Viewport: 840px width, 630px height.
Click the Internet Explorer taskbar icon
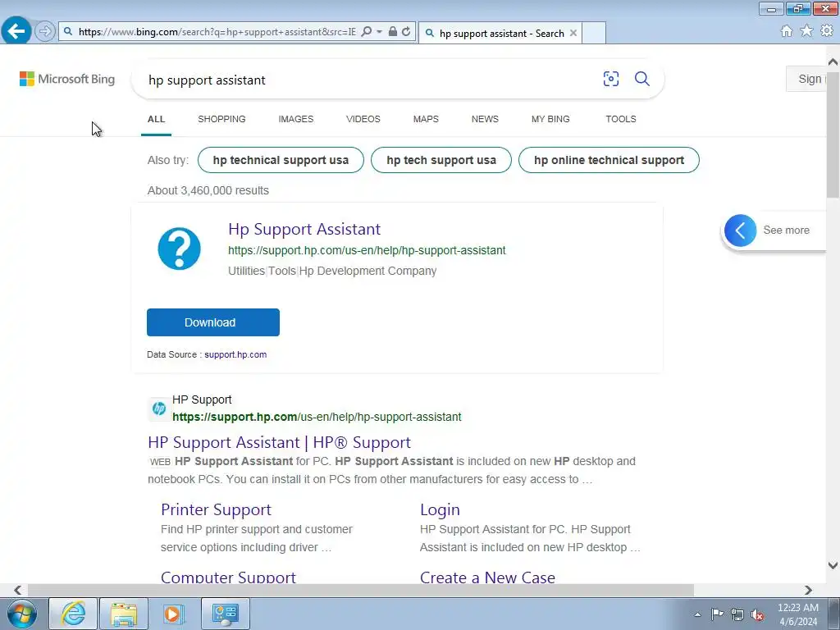click(x=73, y=614)
